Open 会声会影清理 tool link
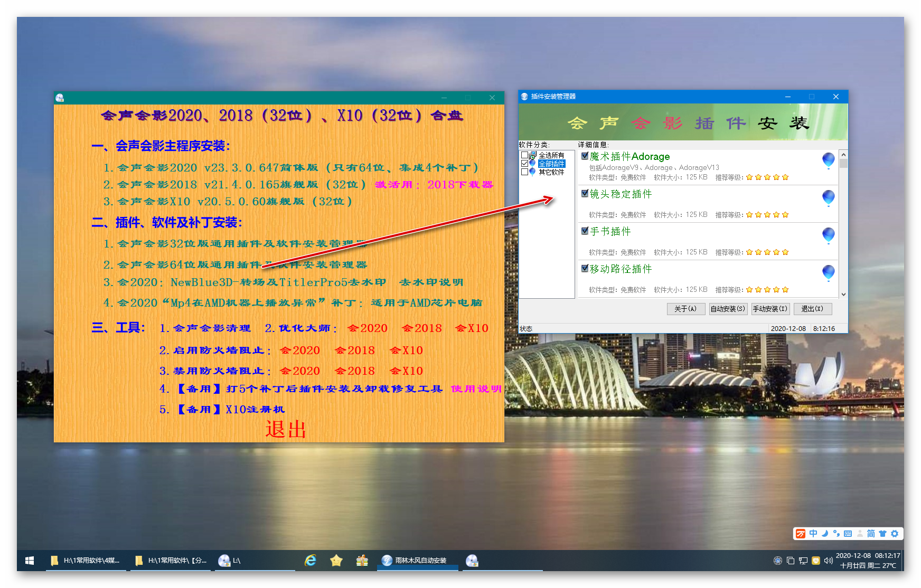921x588 pixels. point(205,328)
